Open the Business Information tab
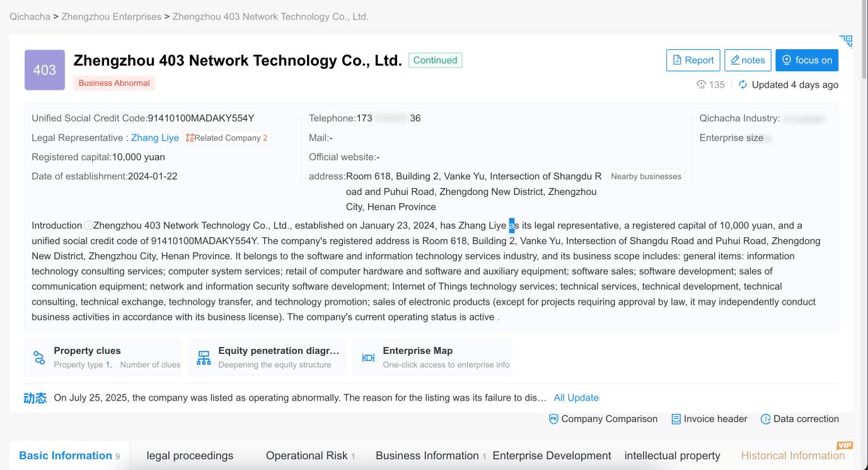 point(427,455)
